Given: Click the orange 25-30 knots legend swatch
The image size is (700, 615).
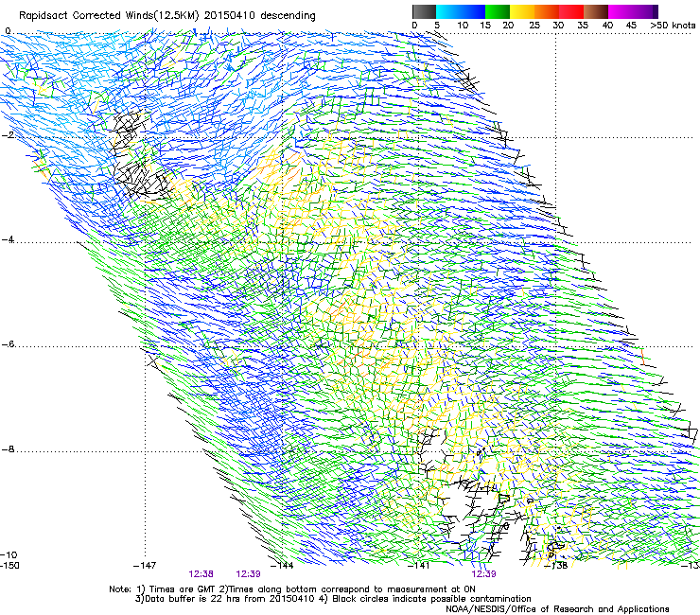Looking at the screenshot, I should click(x=547, y=11).
